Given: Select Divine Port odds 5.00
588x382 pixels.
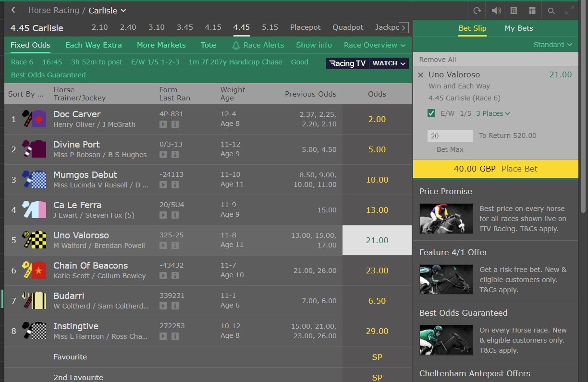Looking at the screenshot, I should [x=377, y=149].
